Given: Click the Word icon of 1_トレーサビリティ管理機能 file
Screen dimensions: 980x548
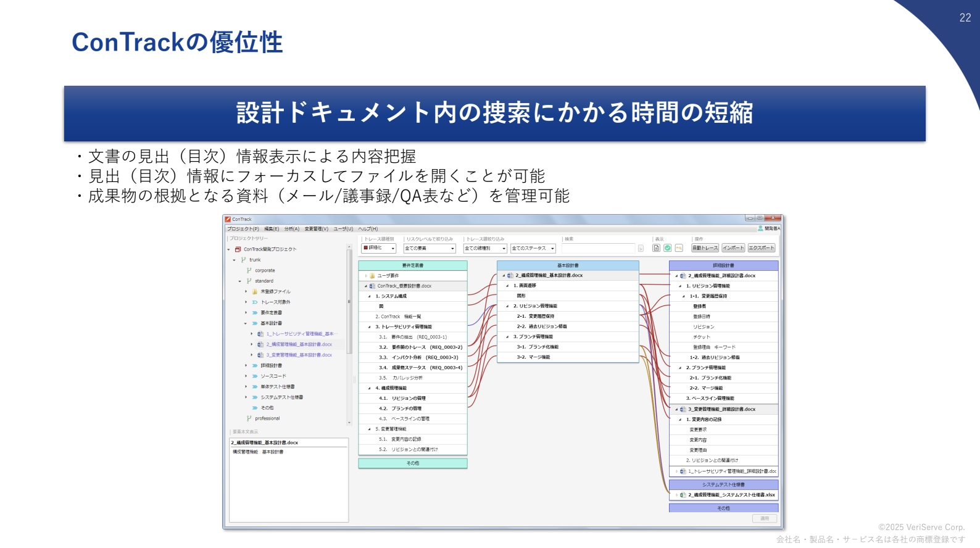Looking at the screenshot, I should pyautogui.click(x=260, y=334).
